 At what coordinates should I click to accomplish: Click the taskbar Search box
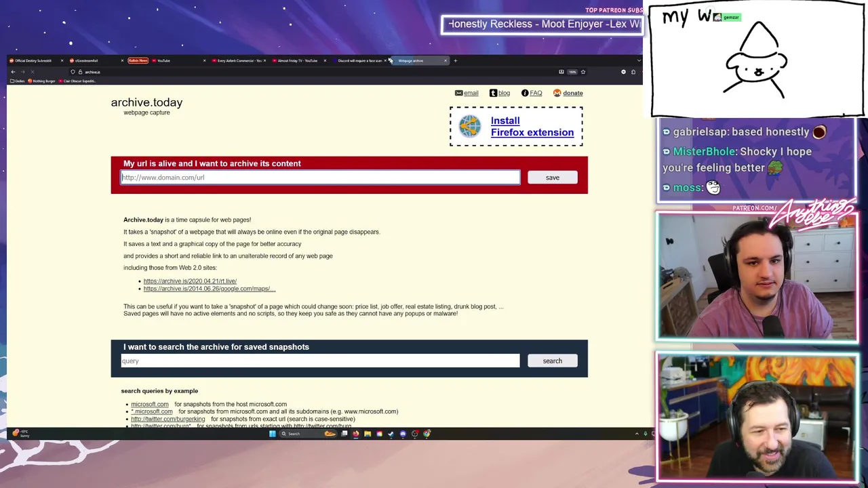309,434
